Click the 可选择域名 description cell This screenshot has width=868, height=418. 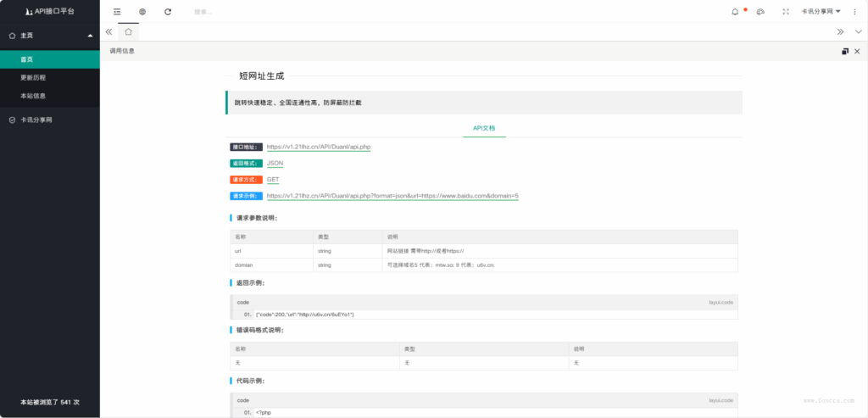(559, 265)
